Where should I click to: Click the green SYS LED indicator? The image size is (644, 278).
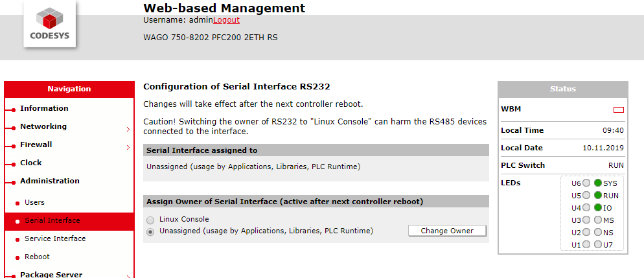(597, 183)
